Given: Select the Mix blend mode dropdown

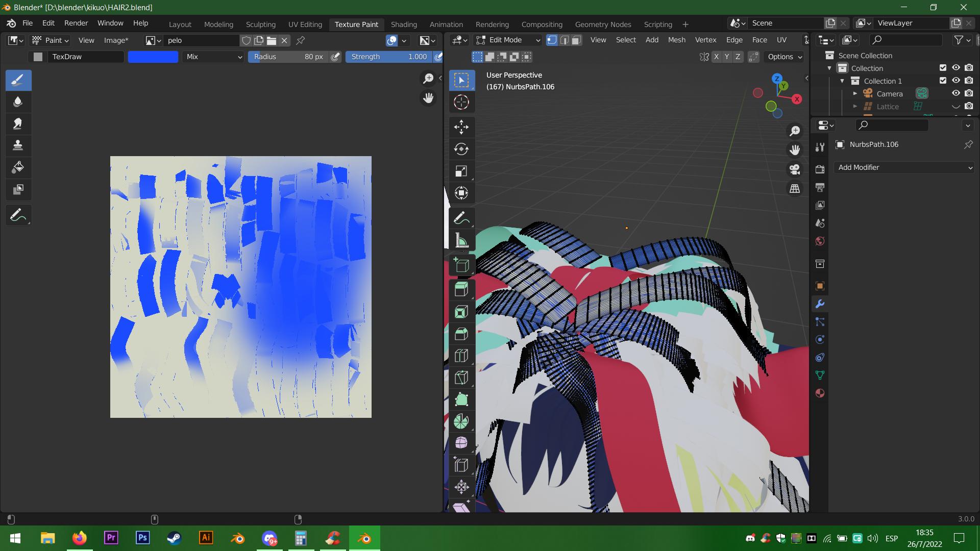Looking at the screenshot, I should pyautogui.click(x=212, y=57).
